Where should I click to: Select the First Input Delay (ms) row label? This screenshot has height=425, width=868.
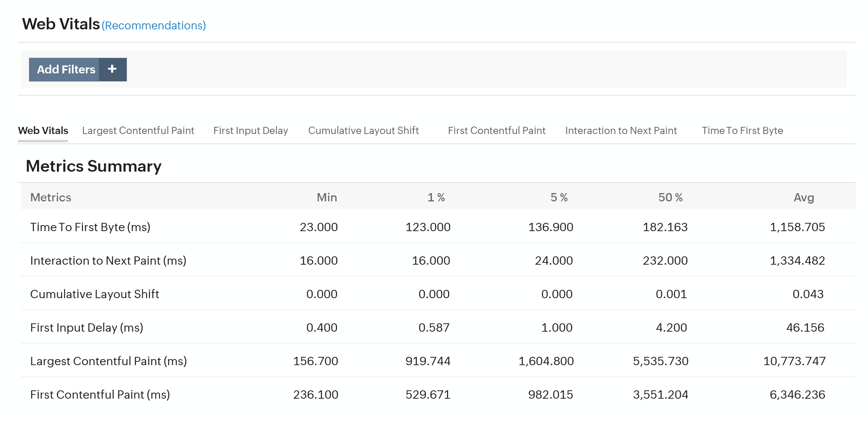coord(87,328)
